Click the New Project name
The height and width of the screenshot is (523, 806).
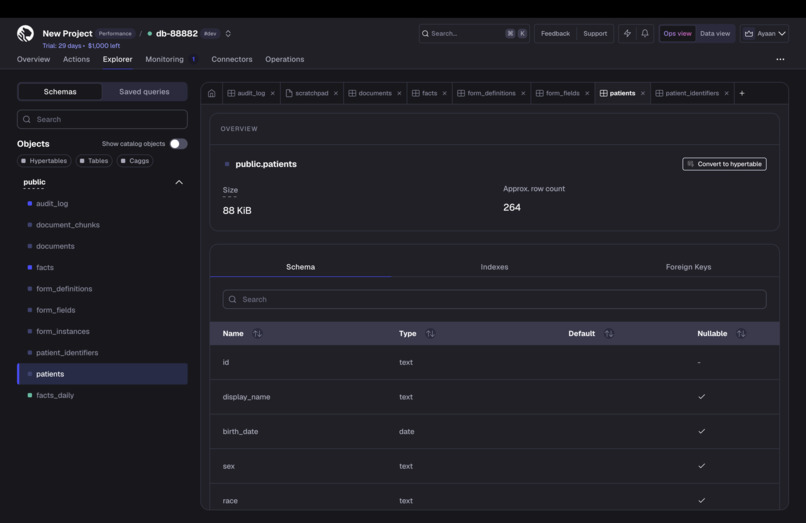click(x=67, y=33)
